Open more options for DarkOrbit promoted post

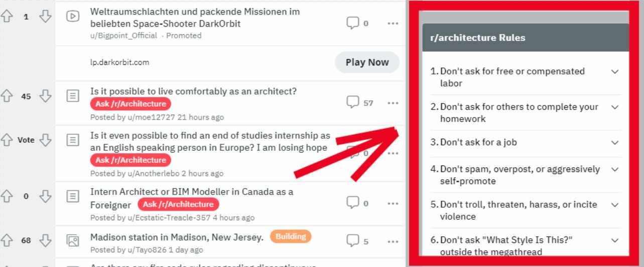[x=393, y=23]
